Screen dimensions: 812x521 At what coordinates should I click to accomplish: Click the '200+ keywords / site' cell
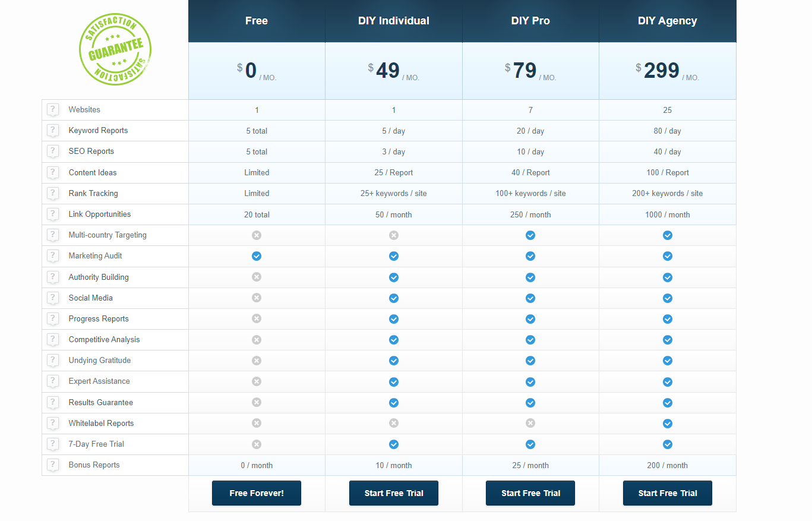[x=668, y=194]
